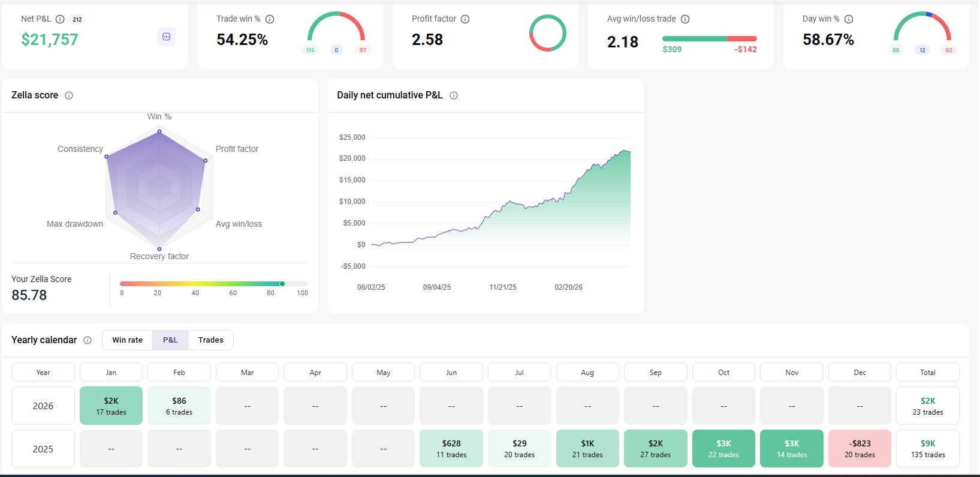
Task: Click the 85.78 Zella score value
Action: tap(29, 295)
